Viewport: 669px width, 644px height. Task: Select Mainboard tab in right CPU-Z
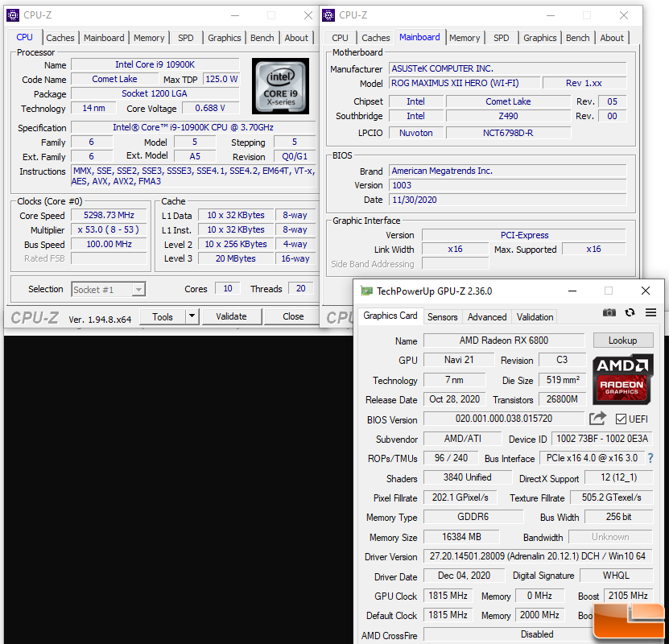419,37
